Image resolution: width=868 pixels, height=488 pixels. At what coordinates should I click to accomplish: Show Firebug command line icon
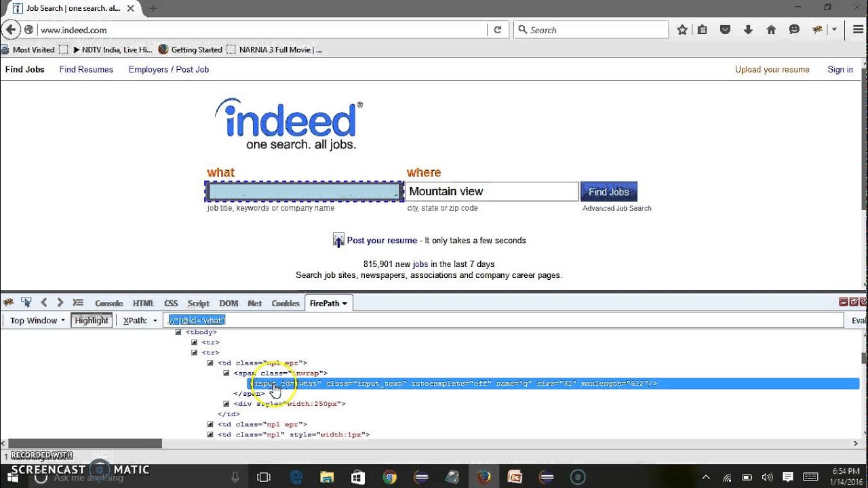tap(78, 303)
